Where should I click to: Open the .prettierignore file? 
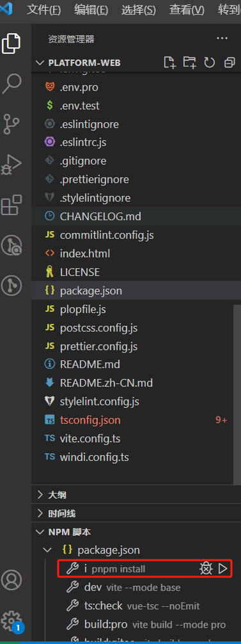[136, 179]
